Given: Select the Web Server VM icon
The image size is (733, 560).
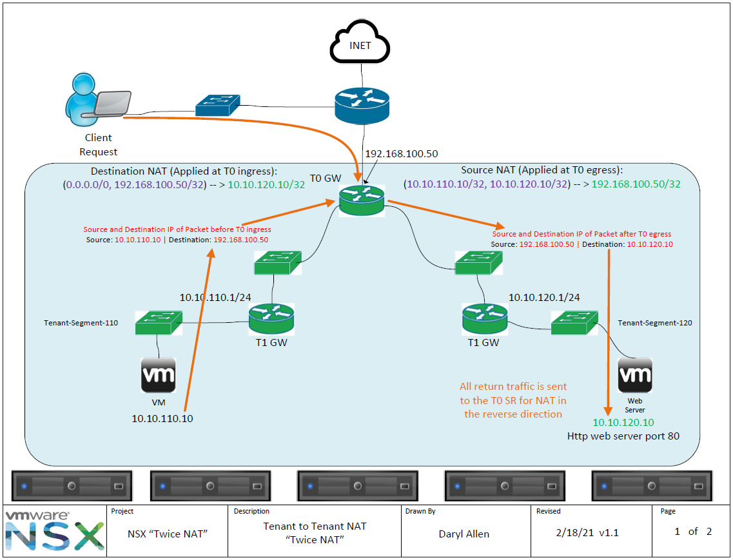Looking at the screenshot, I should point(634,376).
